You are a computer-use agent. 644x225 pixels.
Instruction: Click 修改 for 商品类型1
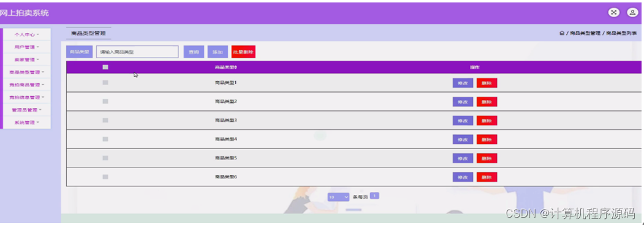click(x=463, y=83)
